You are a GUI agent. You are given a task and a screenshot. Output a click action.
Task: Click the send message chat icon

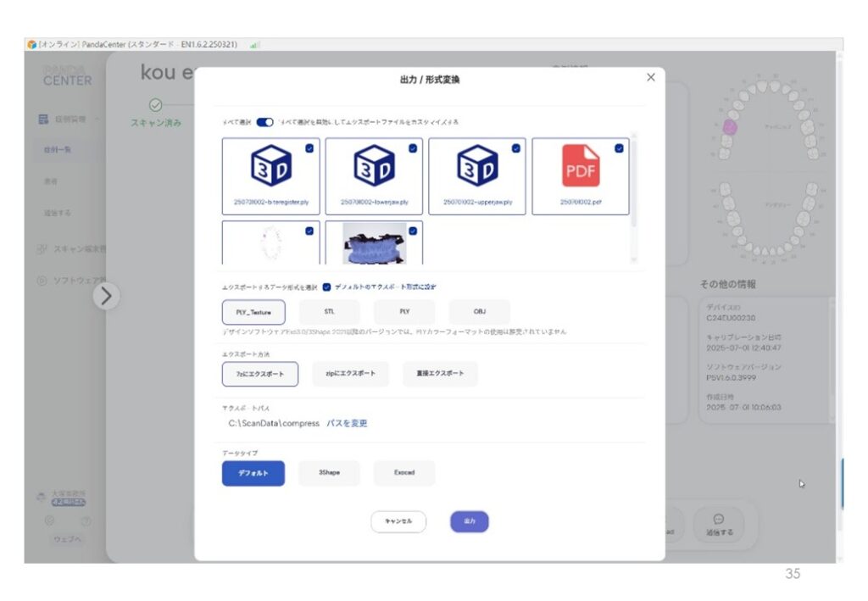(x=718, y=519)
